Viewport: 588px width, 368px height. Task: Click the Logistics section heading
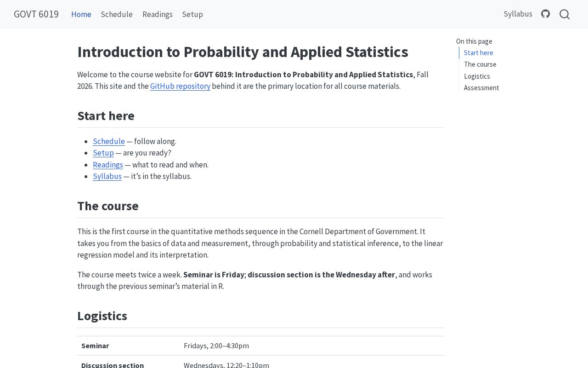tap(102, 316)
